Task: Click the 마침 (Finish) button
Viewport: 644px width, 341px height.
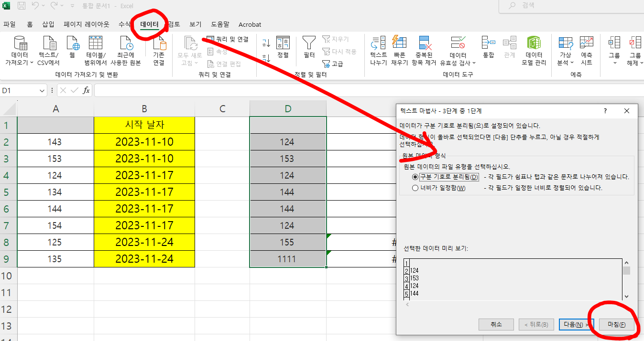Action: coord(617,324)
